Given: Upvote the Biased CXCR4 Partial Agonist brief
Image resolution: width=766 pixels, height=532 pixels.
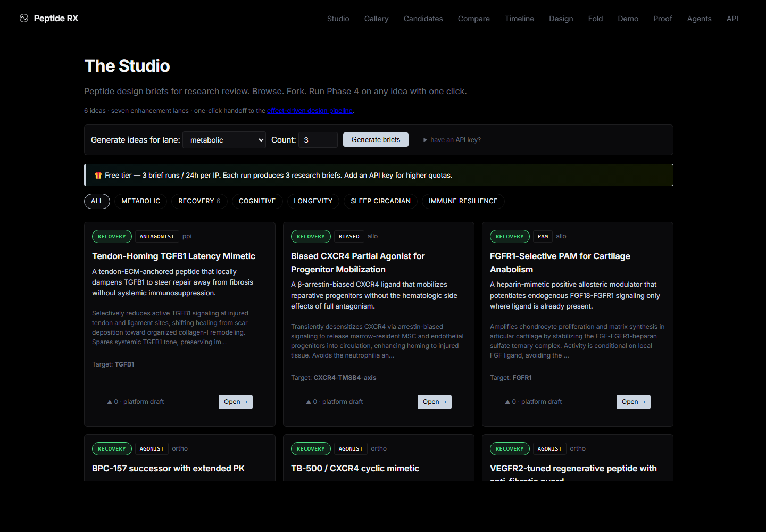Looking at the screenshot, I should (309, 402).
